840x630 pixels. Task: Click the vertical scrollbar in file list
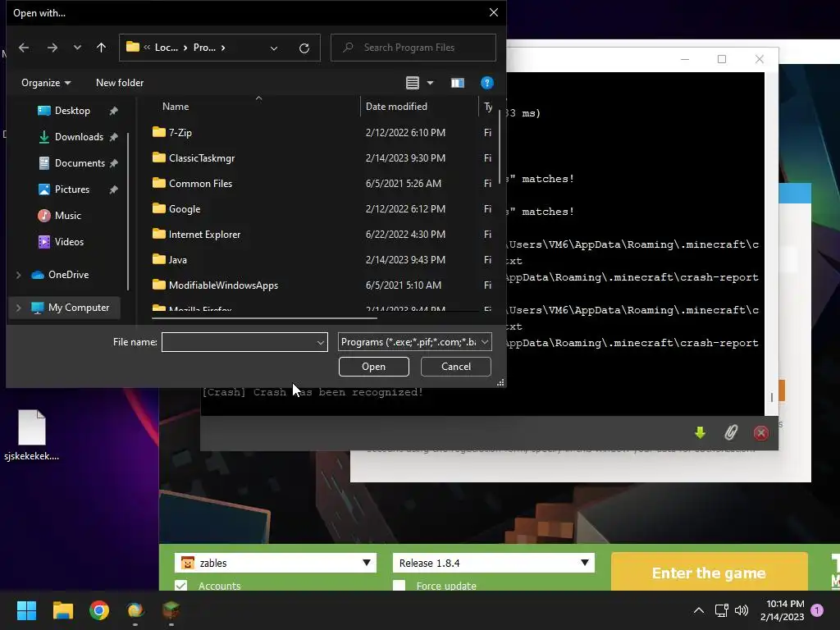coord(500,148)
